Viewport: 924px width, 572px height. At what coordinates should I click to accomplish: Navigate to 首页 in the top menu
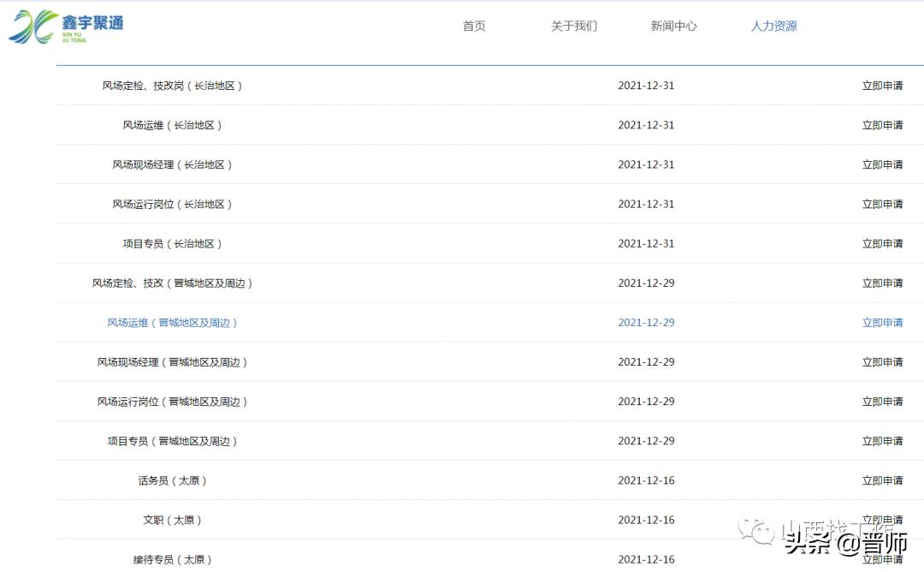click(473, 26)
